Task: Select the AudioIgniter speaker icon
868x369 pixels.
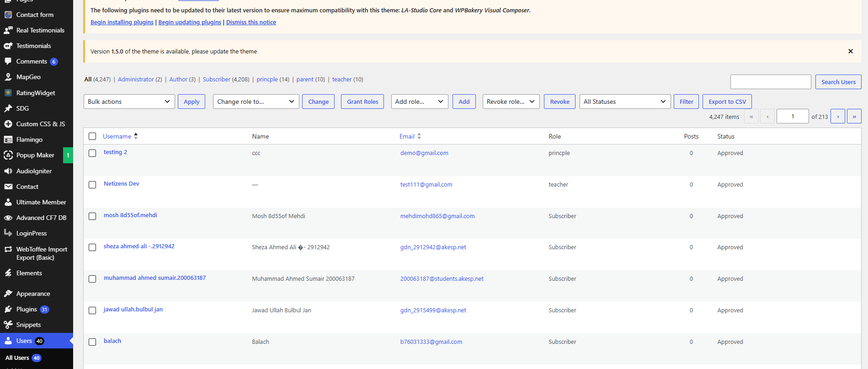Action: (8, 171)
